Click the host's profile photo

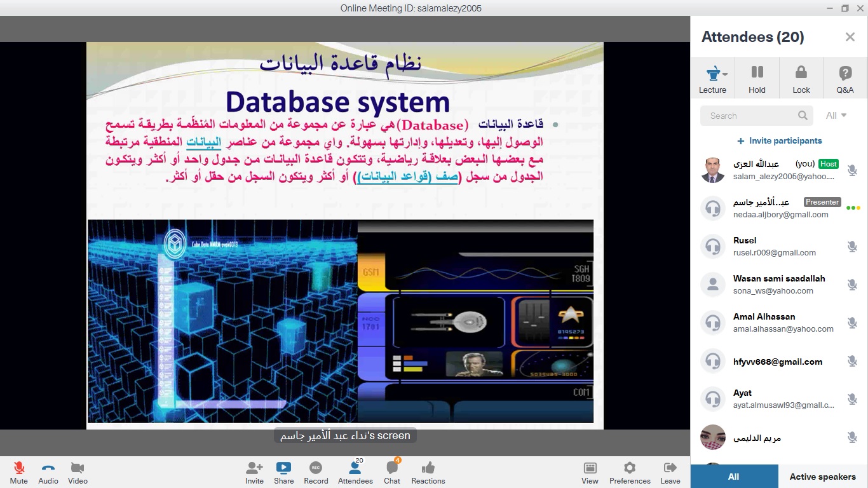tap(713, 170)
